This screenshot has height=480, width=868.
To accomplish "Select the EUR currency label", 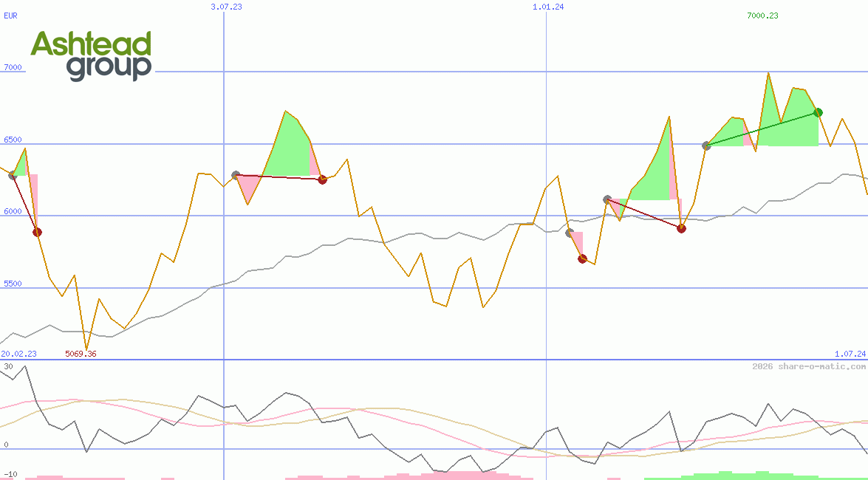I will pyautogui.click(x=10, y=16).
